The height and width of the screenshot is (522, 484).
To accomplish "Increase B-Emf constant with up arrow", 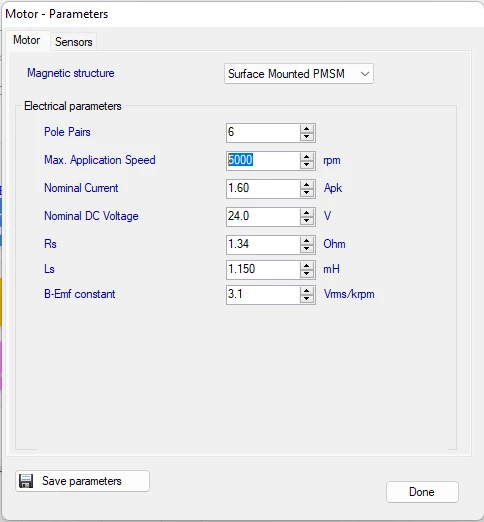I will pyautogui.click(x=307, y=291).
